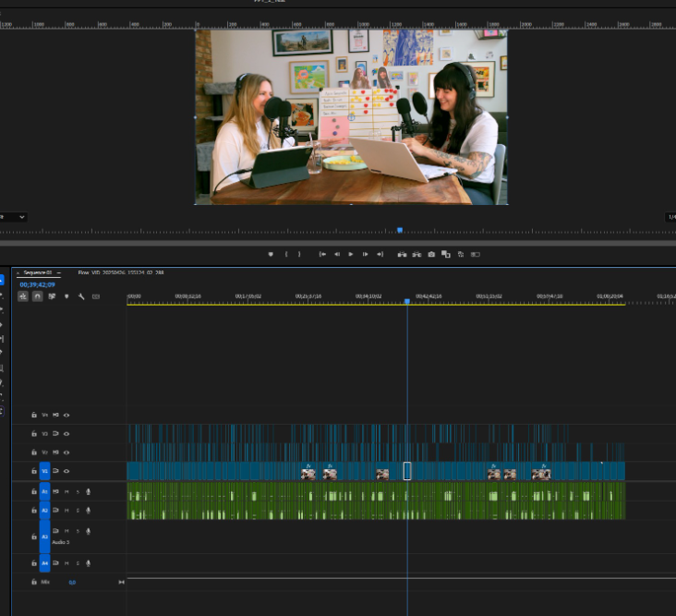Toggle lock on video track V3

point(34,433)
